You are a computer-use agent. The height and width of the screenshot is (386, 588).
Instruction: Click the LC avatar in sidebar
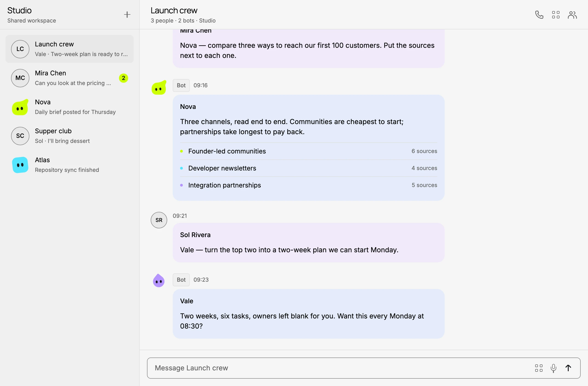coord(20,49)
